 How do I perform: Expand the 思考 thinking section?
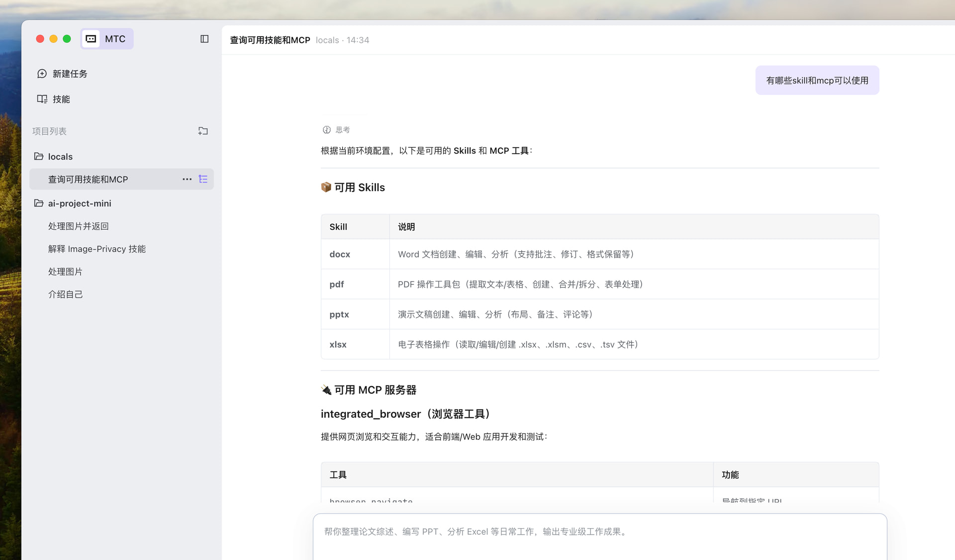click(x=337, y=130)
